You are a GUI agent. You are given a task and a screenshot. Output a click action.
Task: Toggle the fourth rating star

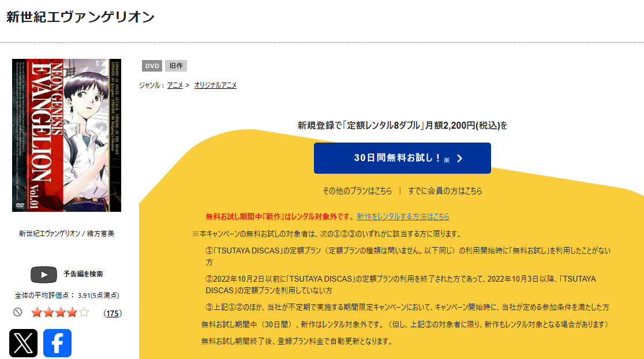point(72,312)
